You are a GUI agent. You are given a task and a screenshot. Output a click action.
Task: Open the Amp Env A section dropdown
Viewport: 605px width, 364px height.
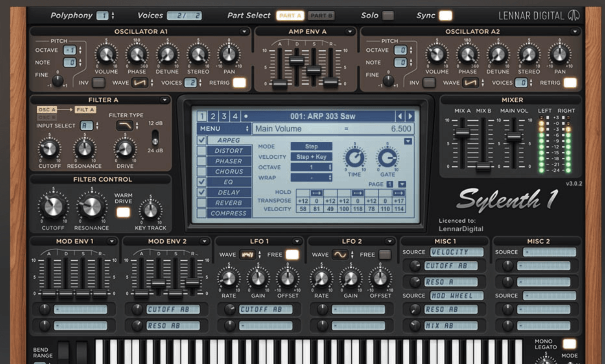[349, 32]
